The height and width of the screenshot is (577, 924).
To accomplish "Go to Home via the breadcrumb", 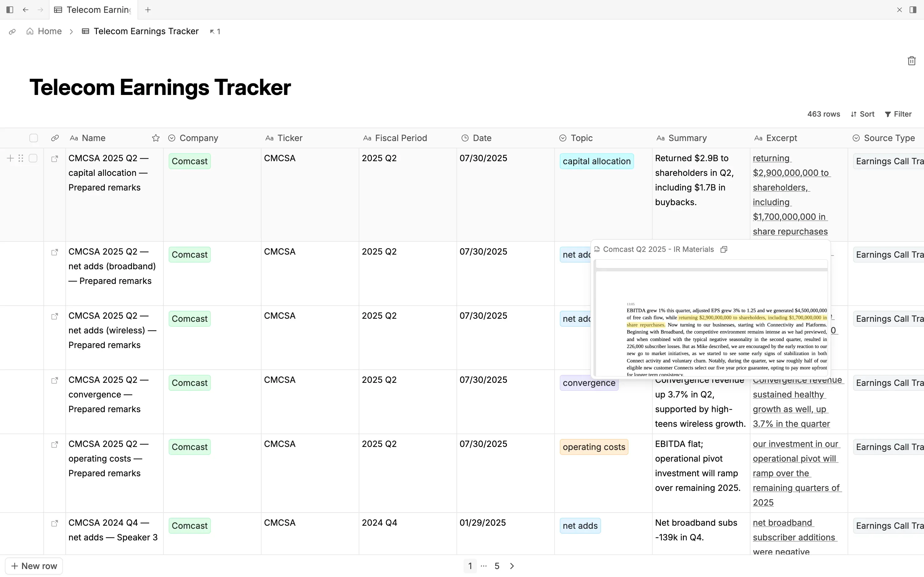I will point(49,31).
